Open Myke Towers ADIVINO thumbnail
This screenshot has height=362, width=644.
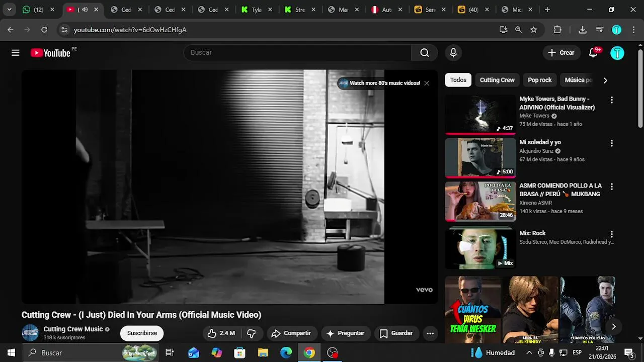coord(480,114)
